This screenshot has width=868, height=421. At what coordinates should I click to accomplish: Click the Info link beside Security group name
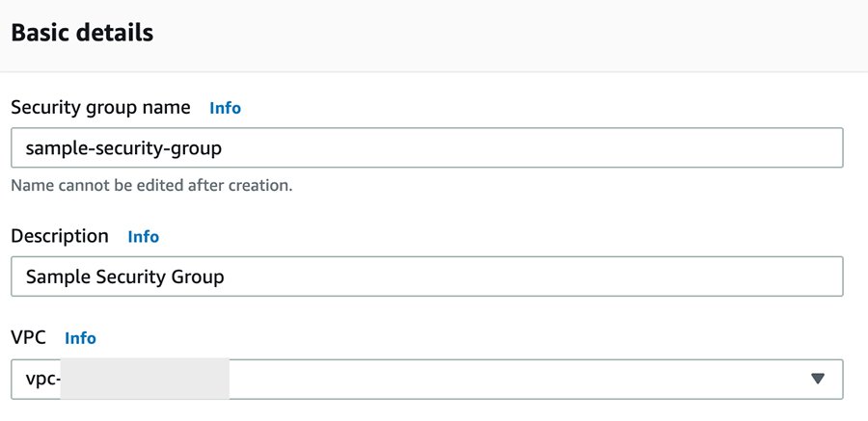pos(225,108)
